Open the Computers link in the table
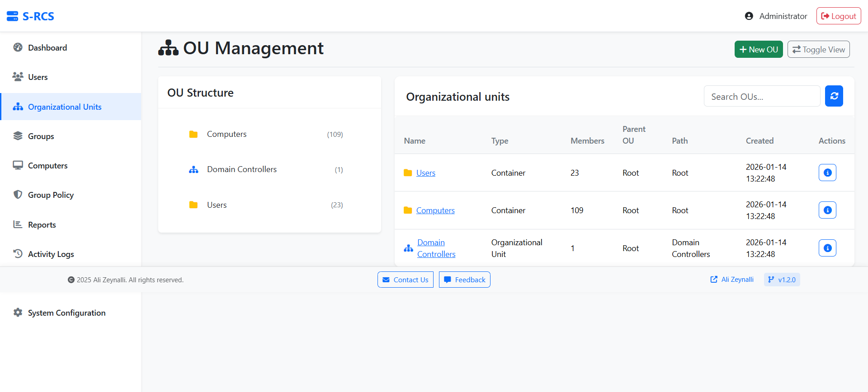This screenshot has height=392, width=868. 435,210
